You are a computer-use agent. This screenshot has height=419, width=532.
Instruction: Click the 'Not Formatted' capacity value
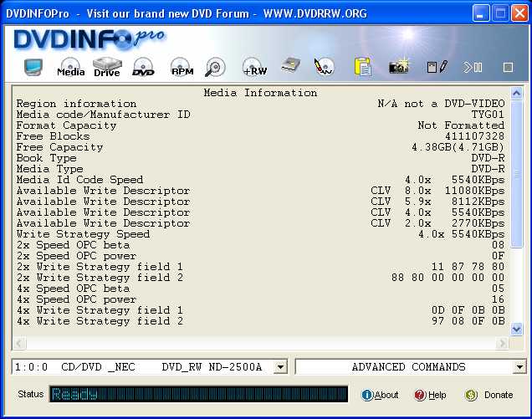point(461,125)
